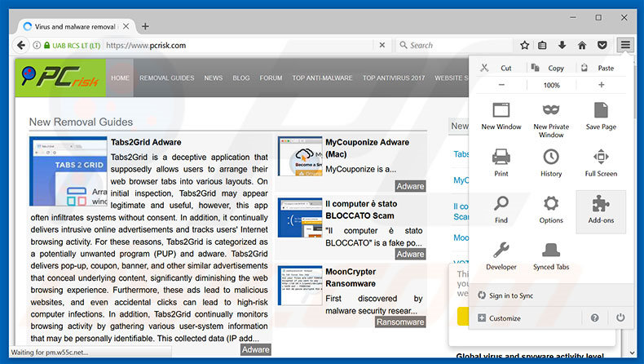Show bookmarks list icon
The width and height of the screenshot is (644, 364).
point(542,45)
